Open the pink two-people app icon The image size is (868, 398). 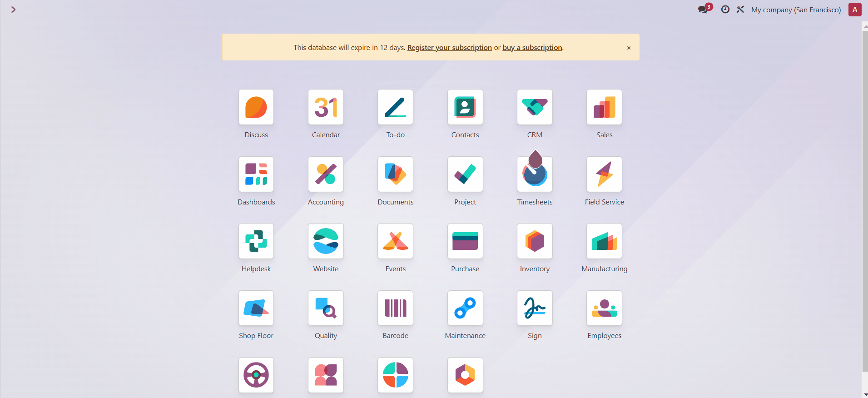[x=326, y=375]
